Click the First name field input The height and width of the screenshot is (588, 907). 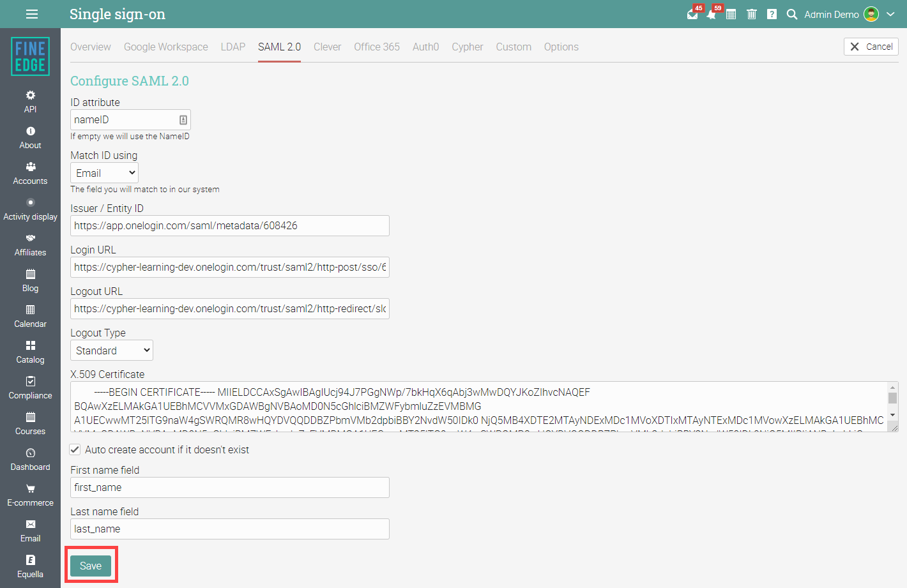coord(230,487)
